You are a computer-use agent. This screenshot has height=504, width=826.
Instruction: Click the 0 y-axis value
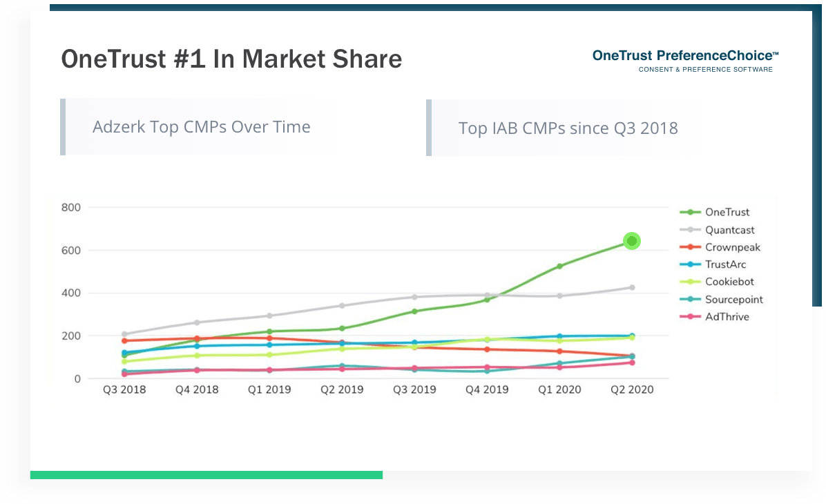click(x=77, y=379)
